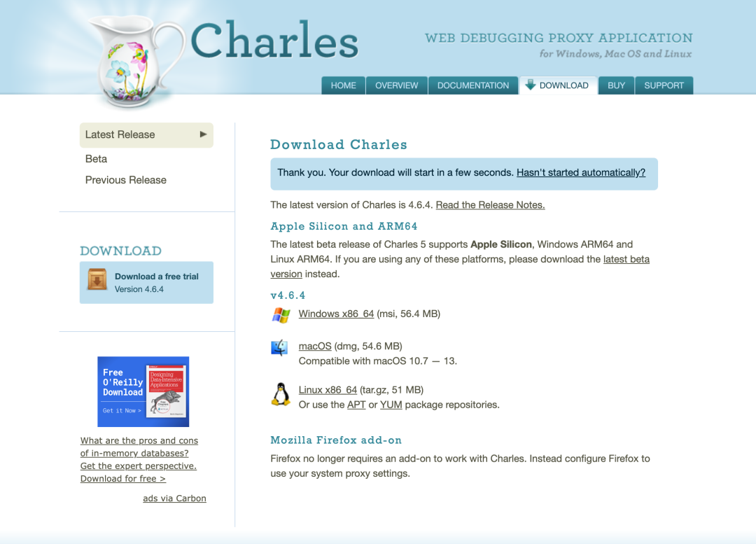Screen dimensions: 756x544
Task: Select Beta in sidebar
Action: (96, 159)
